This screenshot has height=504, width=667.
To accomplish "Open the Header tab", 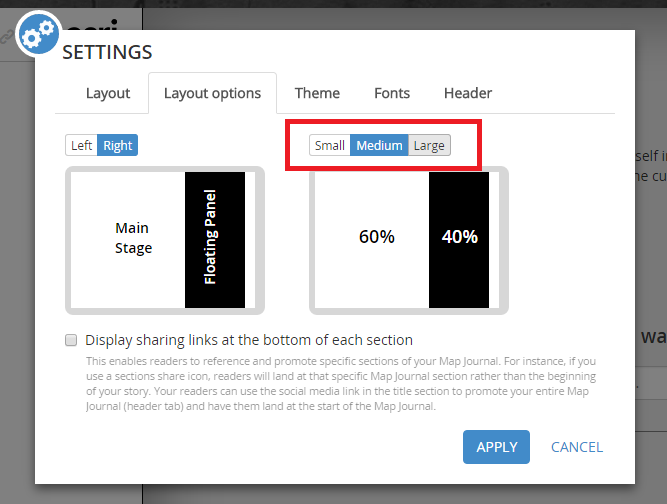I will pos(468,93).
